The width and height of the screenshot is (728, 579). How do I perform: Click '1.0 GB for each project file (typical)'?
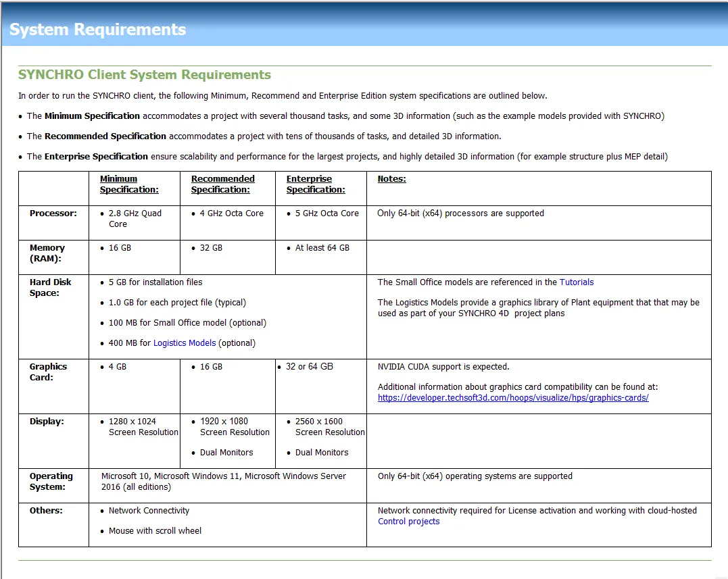177,303
